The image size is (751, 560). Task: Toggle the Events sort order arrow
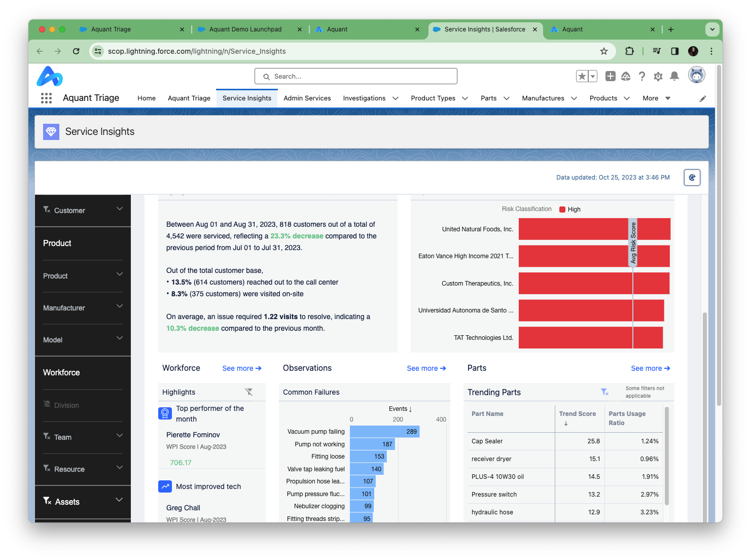[410, 409]
